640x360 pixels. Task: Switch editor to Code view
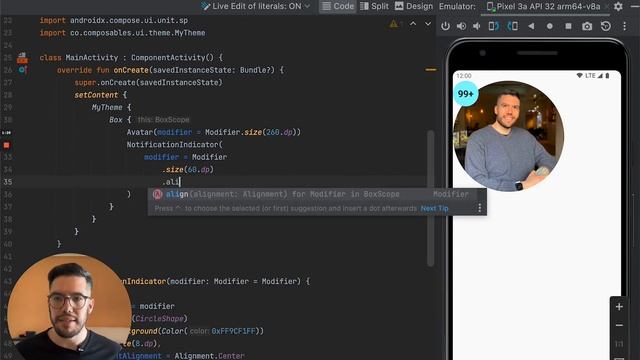pos(338,6)
